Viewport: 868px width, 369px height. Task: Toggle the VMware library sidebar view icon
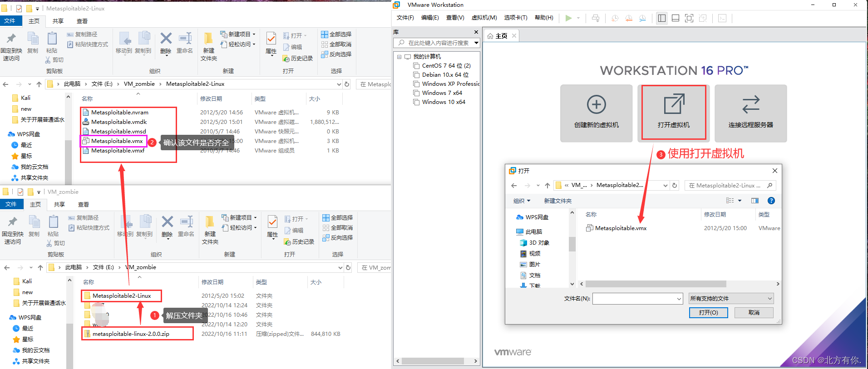(x=662, y=18)
